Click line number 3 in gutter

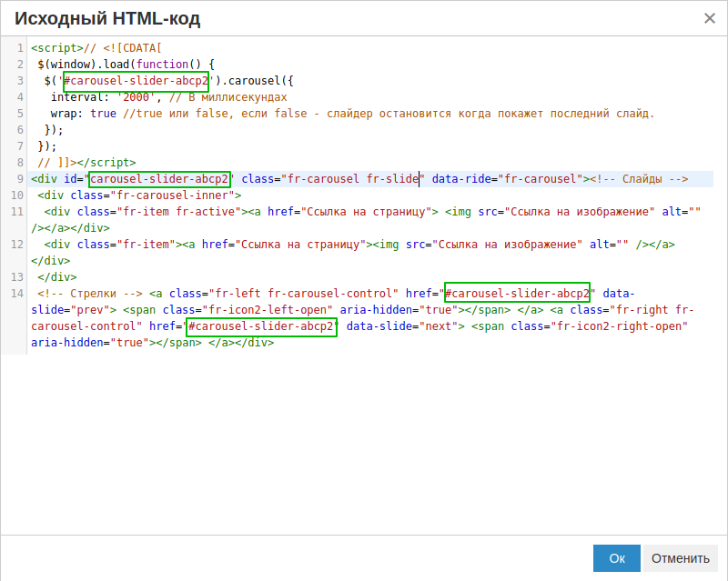[20, 81]
